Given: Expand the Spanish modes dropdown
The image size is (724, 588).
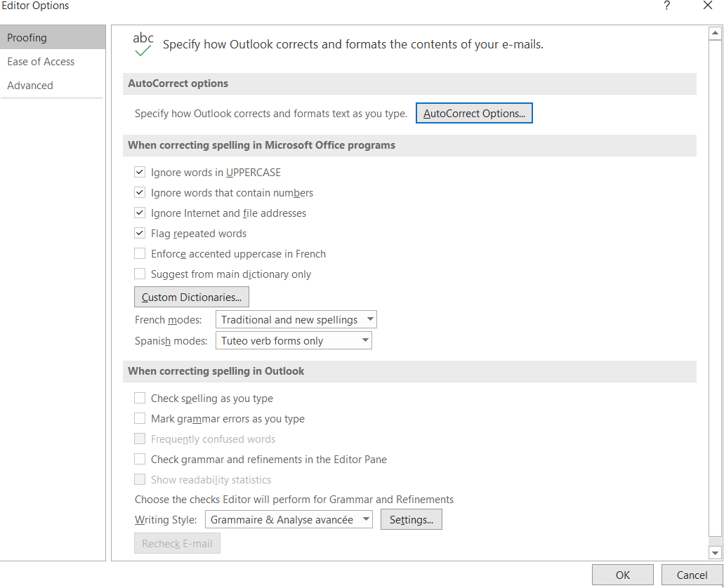Looking at the screenshot, I should point(293,341).
